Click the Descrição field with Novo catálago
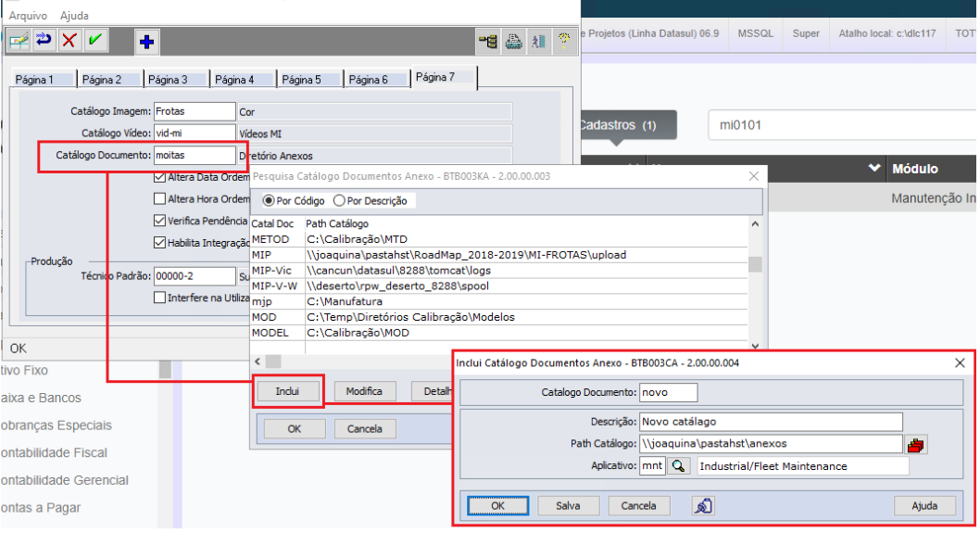980x533 pixels. (x=771, y=422)
